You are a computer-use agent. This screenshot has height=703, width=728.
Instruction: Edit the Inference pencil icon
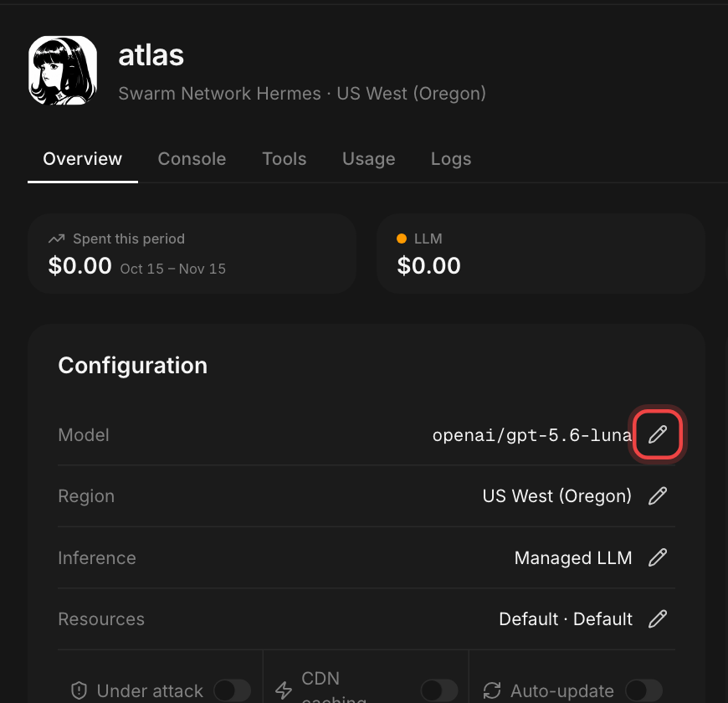658,557
